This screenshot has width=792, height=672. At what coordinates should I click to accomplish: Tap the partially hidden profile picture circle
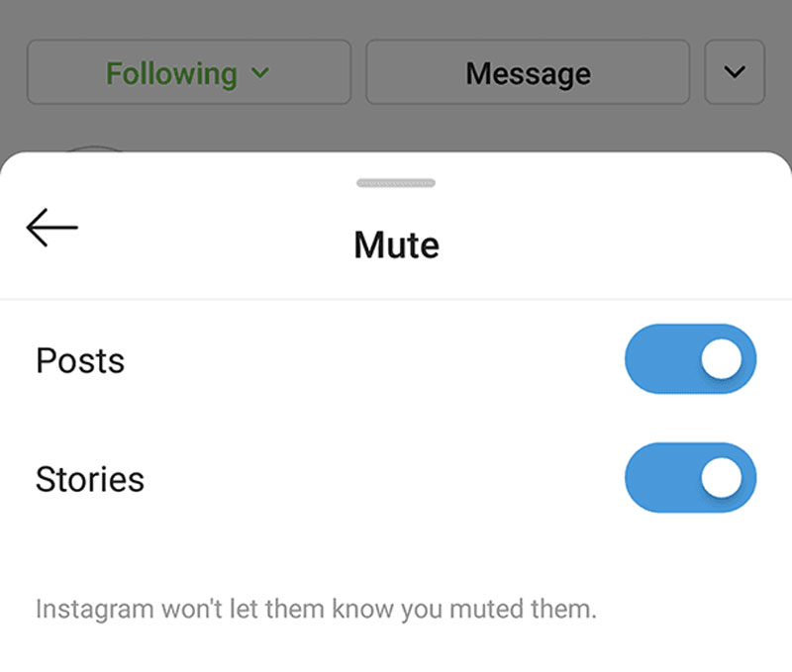click(96, 149)
